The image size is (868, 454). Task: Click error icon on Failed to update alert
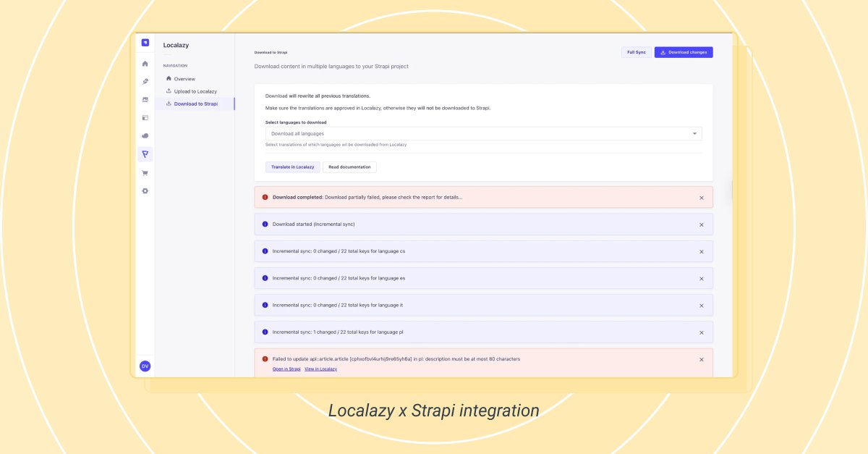265,359
